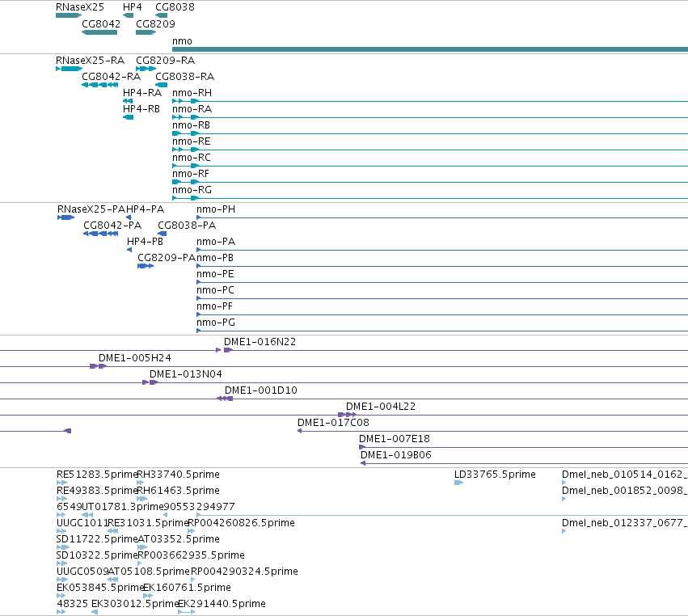Click the CG8042-RA transcript label
The image size is (688, 616).
(111, 76)
